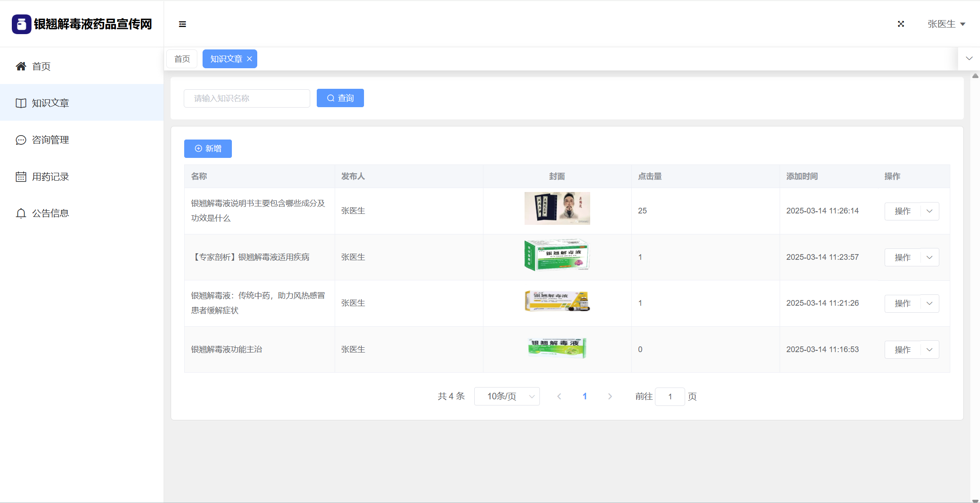The image size is (980, 503).
Task: Click the chat bubble icon for 咨询管理
Action: point(21,140)
